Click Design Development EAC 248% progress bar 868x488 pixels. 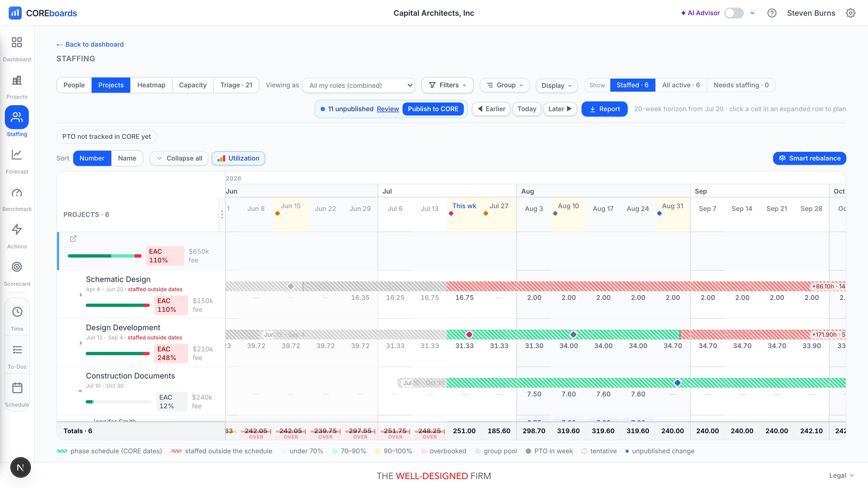118,354
